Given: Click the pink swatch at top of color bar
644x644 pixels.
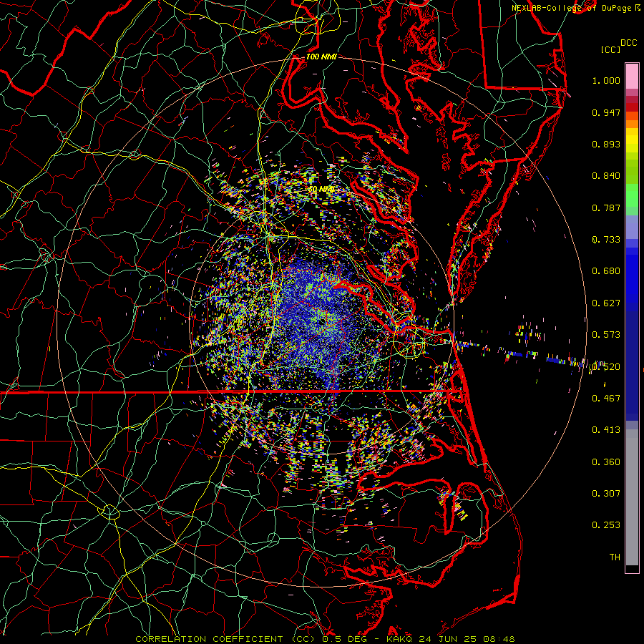Looking at the screenshot, I should tap(632, 77).
